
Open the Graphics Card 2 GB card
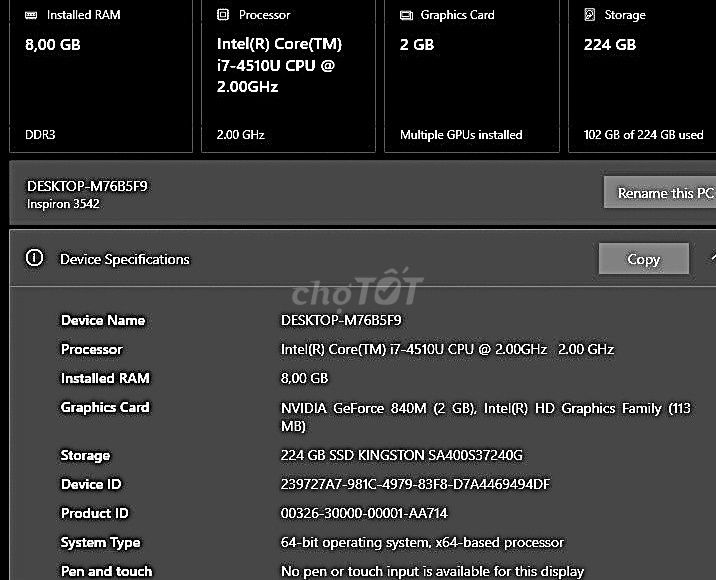(472, 75)
